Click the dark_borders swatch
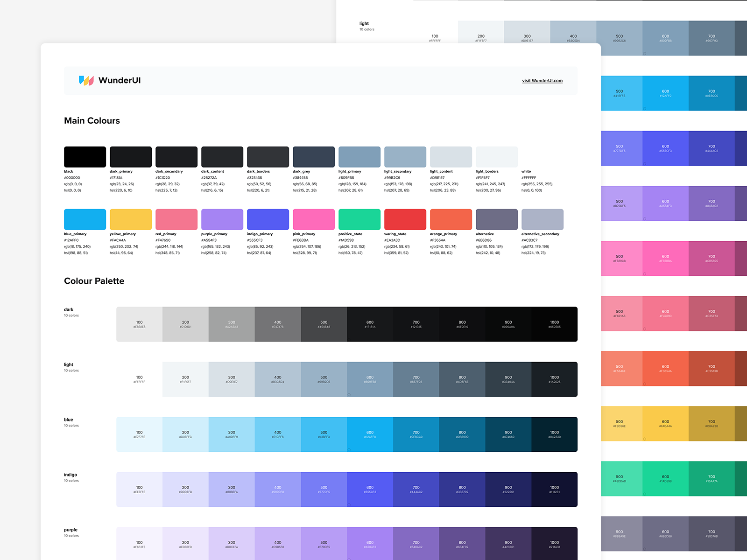 click(268, 157)
